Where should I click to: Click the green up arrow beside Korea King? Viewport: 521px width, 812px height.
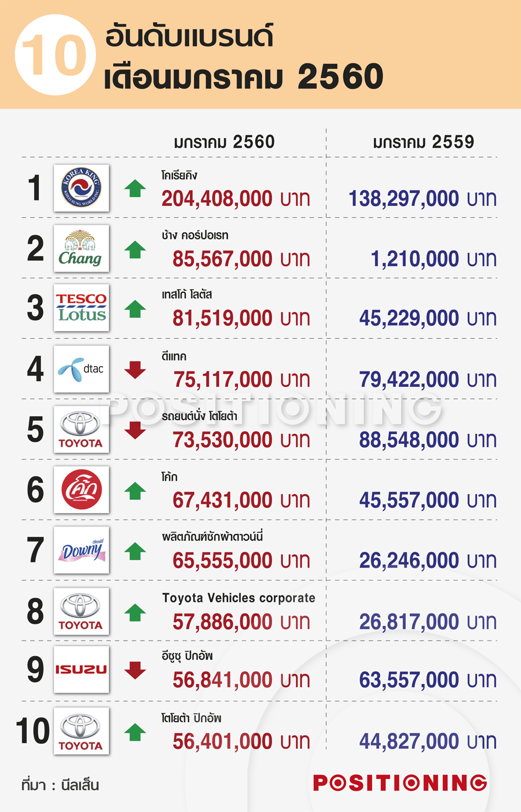click(135, 188)
